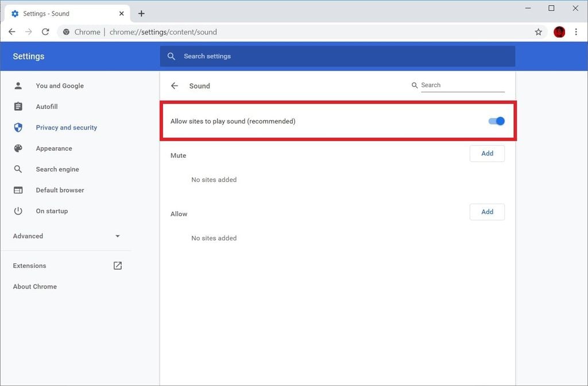Click the magnifier icon in Search settings
Screen dimensions: 588x386
[x=171, y=56]
